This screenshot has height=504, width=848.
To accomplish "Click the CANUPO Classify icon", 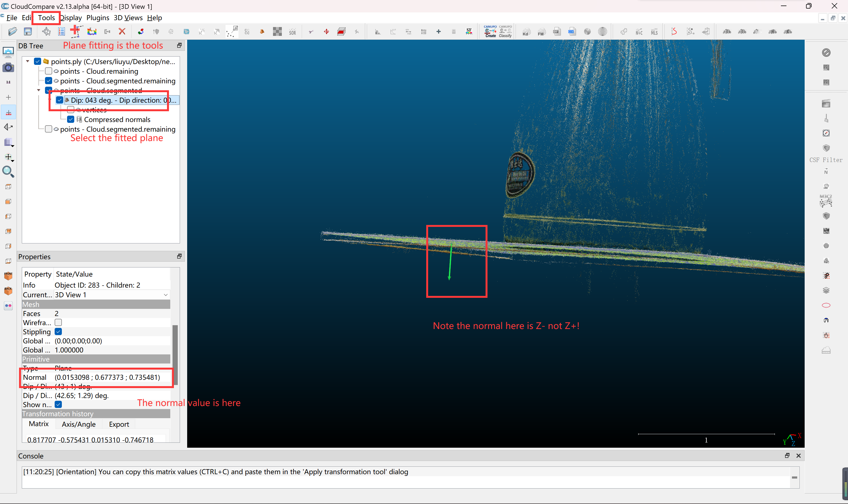I will click(x=505, y=31).
